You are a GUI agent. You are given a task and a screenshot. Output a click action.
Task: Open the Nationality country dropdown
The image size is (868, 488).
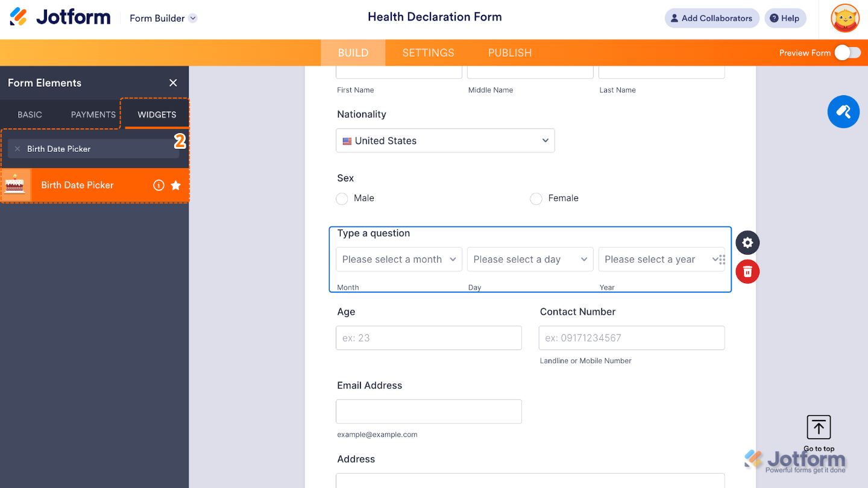click(x=445, y=140)
